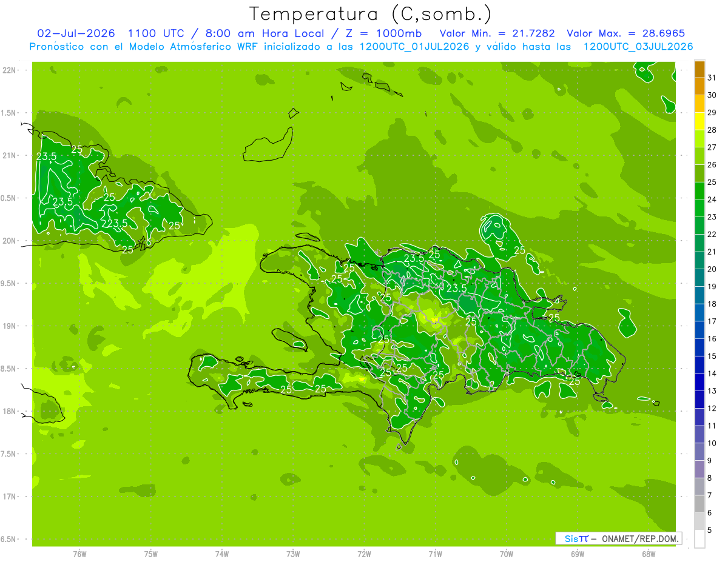Click the blue "Sis" logo text in credit box
The image size is (728, 562).
[x=571, y=538]
